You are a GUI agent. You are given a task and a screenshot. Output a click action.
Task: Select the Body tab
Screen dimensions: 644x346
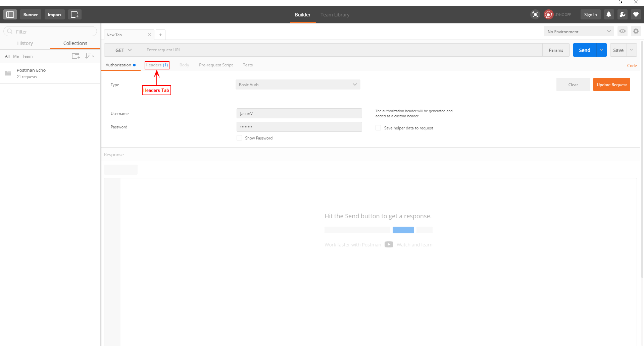pyautogui.click(x=184, y=65)
